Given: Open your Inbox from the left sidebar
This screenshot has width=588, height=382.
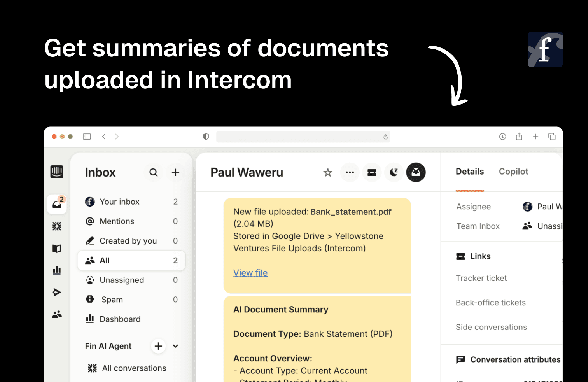Looking at the screenshot, I should point(57,203).
